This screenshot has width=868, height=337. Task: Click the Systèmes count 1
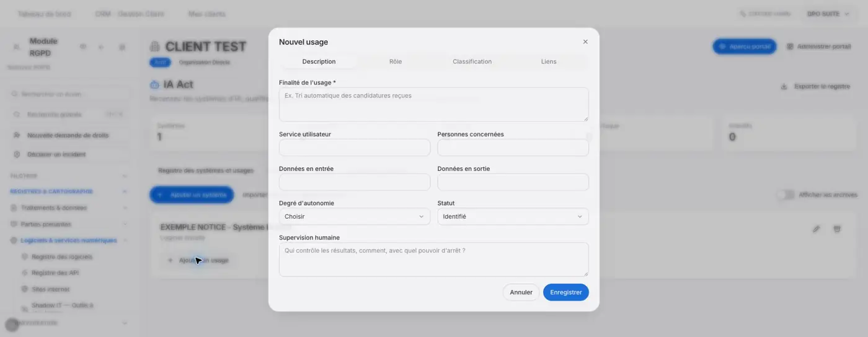[160, 137]
